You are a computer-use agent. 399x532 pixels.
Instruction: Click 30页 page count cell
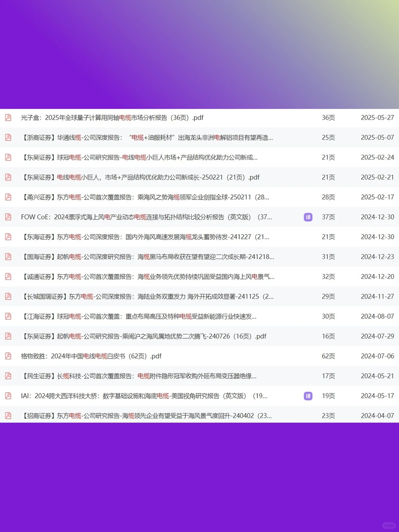328,317
